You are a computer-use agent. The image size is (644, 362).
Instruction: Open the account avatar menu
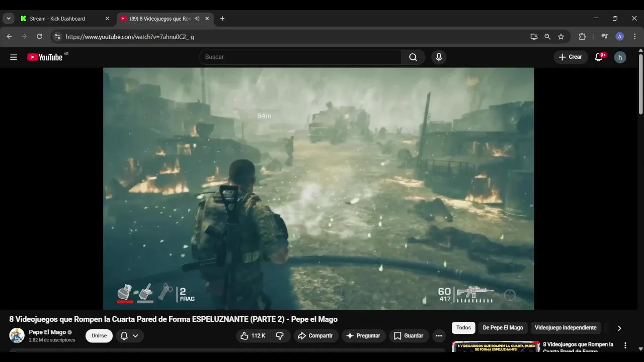point(620,57)
